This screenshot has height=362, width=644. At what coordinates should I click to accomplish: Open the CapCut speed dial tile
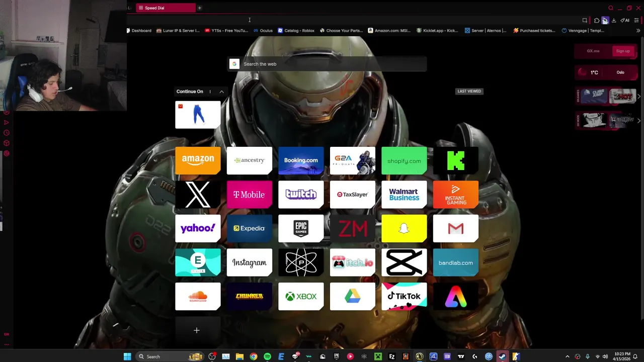point(404,262)
